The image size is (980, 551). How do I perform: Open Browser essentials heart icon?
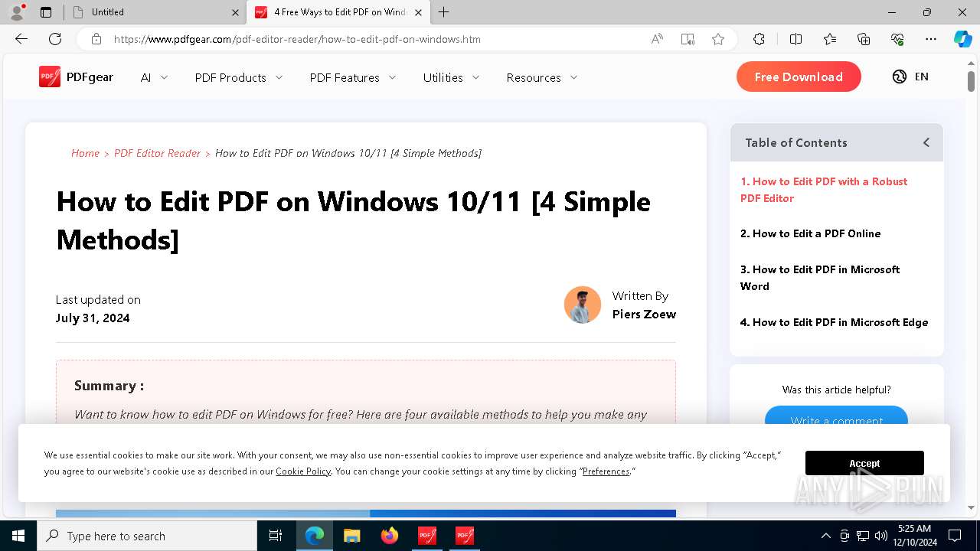897,39
